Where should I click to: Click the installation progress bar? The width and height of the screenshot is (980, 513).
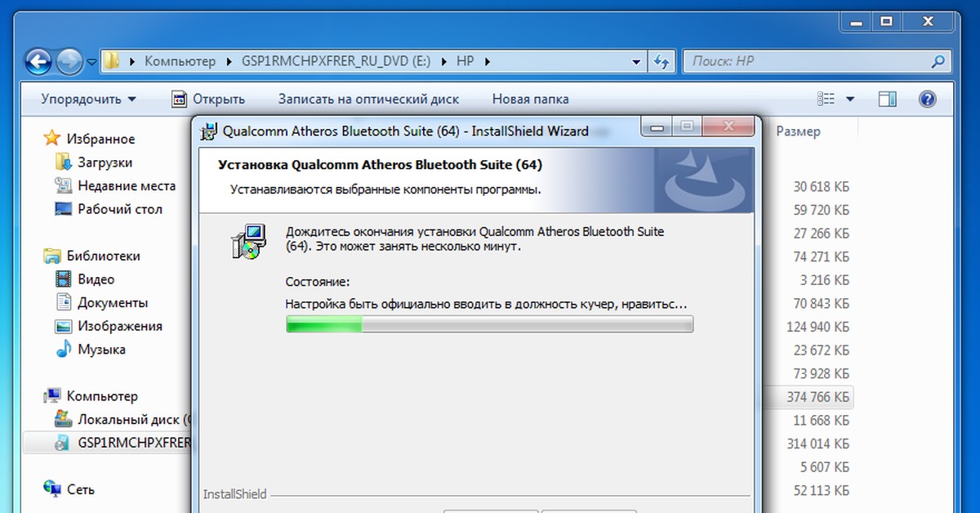(488, 325)
